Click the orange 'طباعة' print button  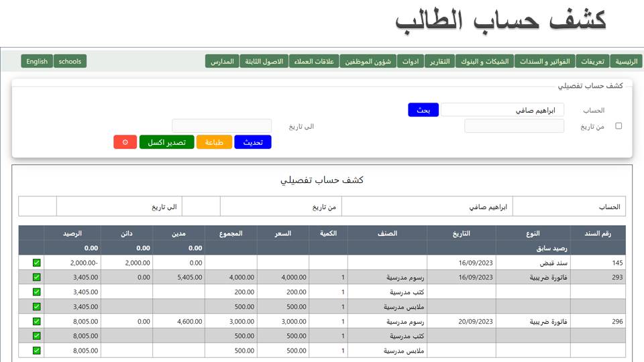pyautogui.click(x=214, y=142)
